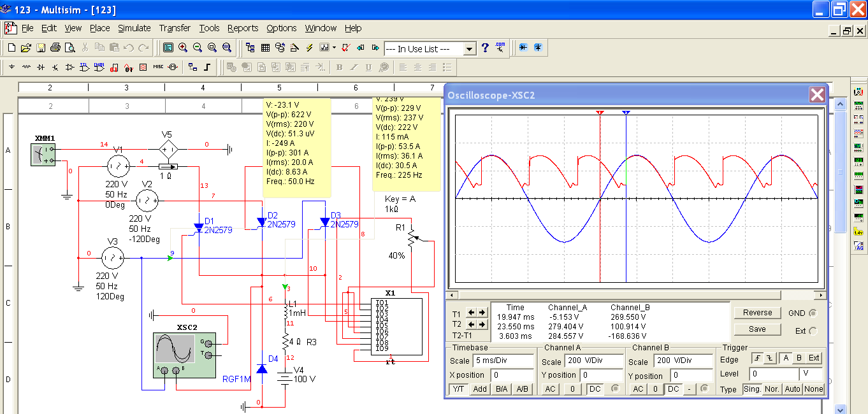Viewport: 868px width, 414px height.
Task: Open the Grapher waveform toolbar icon
Action: (x=324, y=48)
